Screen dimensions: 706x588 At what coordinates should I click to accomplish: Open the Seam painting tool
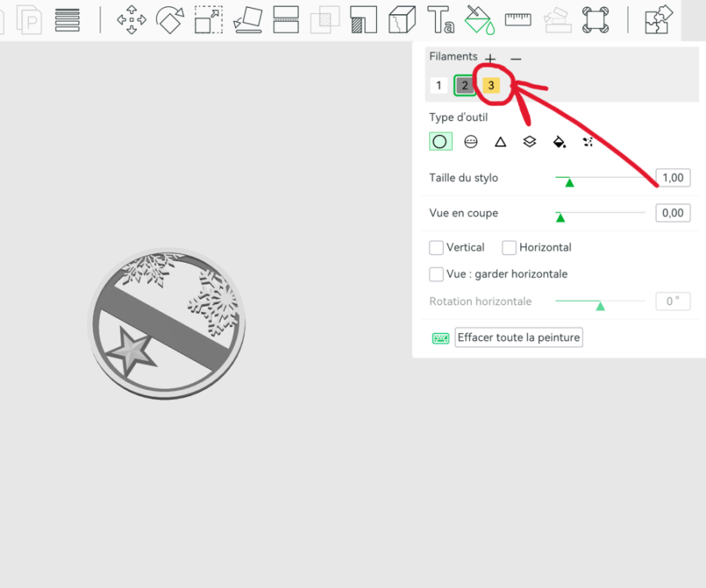click(x=402, y=20)
